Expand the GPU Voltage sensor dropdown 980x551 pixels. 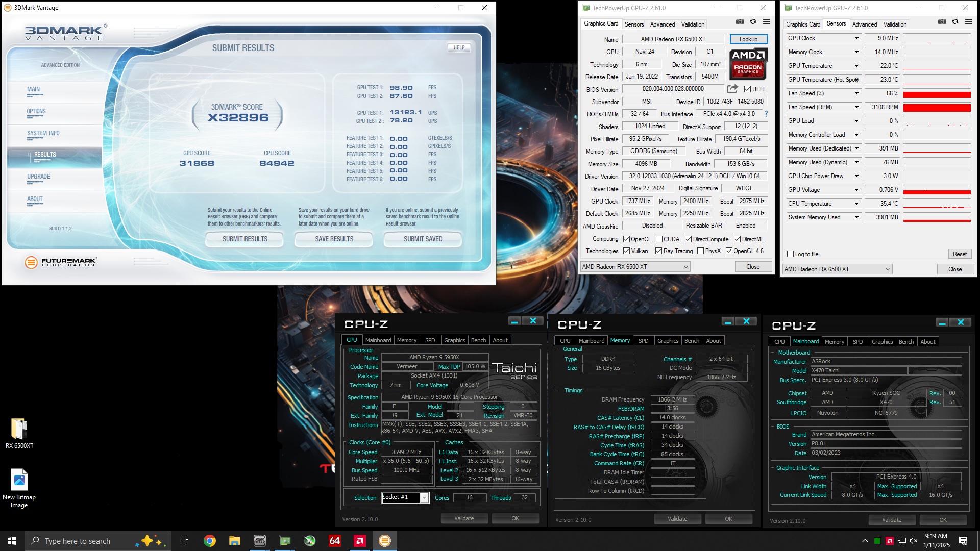[x=856, y=190]
